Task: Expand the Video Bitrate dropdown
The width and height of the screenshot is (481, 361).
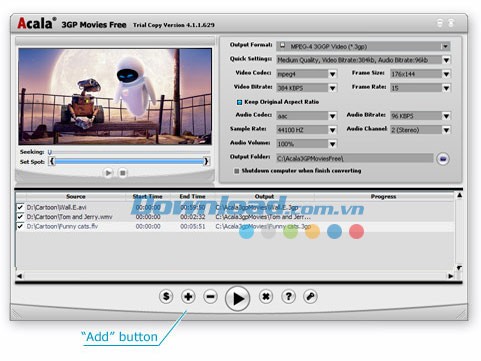Action: pyautogui.click(x=332, y=88)
